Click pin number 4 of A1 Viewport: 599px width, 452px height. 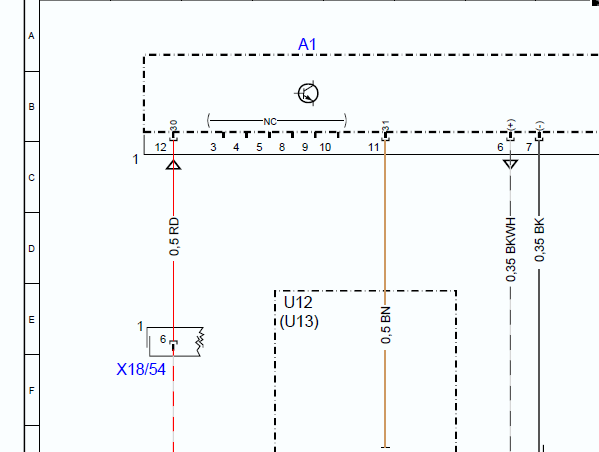click(236, 147)
